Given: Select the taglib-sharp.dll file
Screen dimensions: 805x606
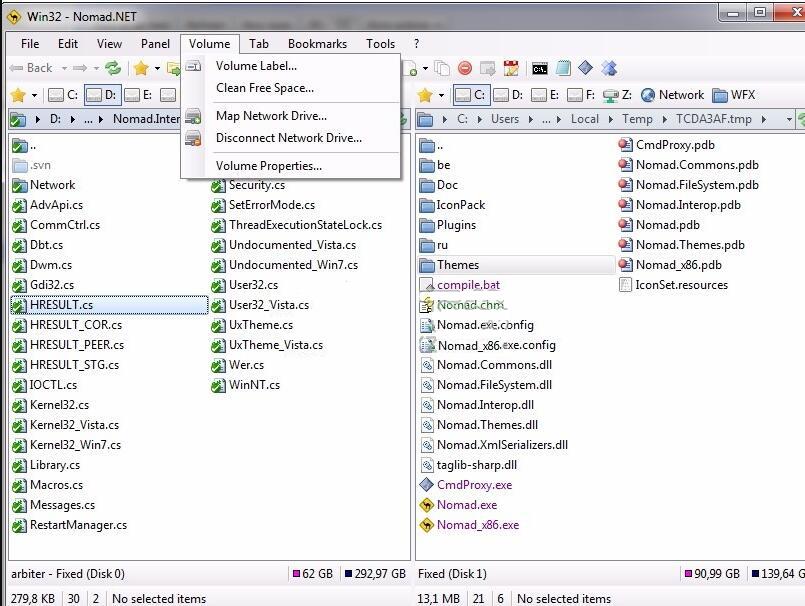Looking at the screenshot, I should coord(477,465).
